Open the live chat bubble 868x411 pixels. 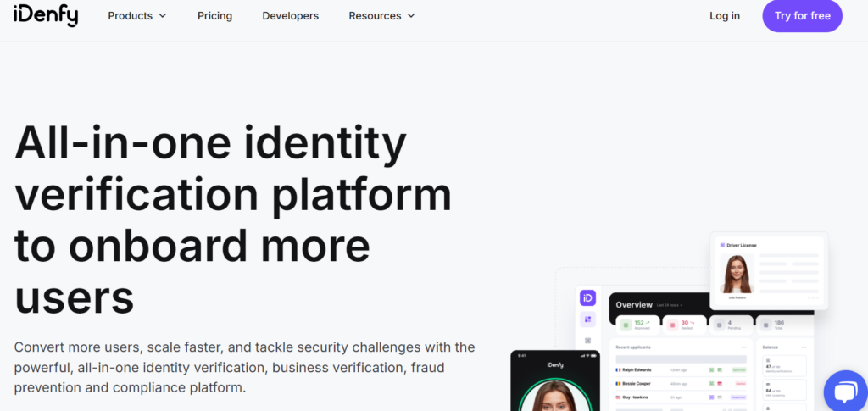tap(844, 392)
